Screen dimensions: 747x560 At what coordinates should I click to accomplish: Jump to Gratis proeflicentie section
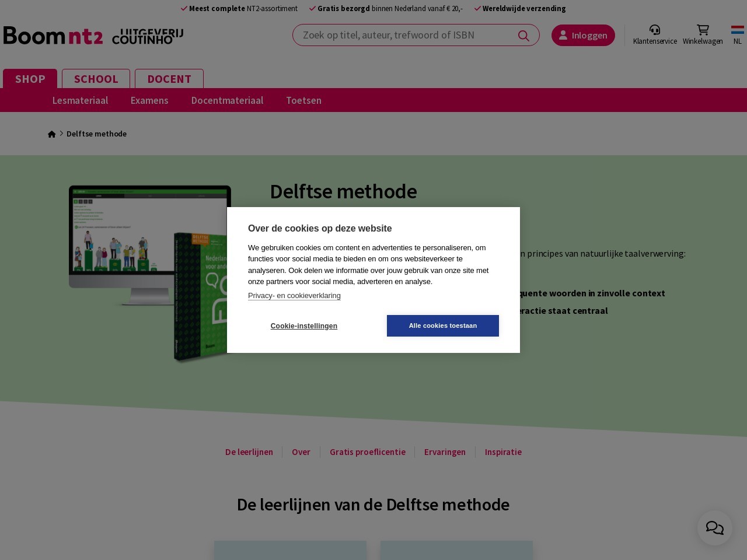[368, 452]
